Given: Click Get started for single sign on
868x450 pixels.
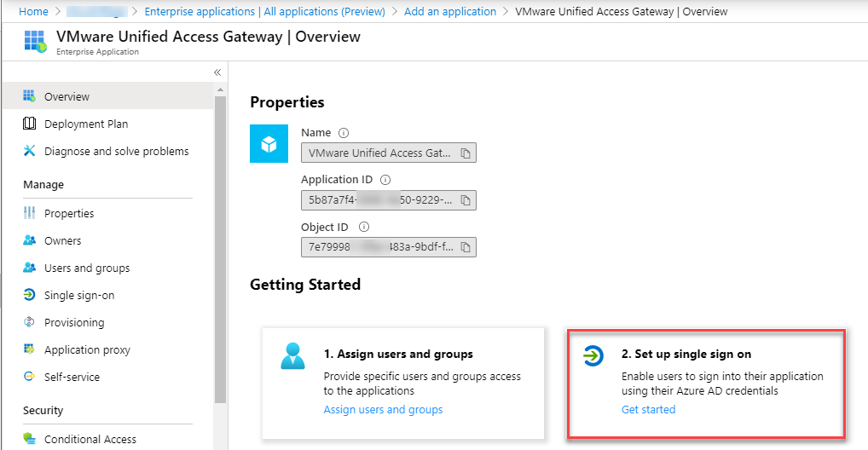Looking at the screenshot, I should point(648,410).
